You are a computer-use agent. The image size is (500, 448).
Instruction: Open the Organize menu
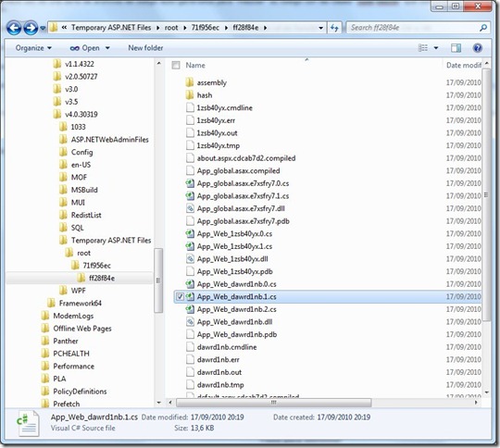click(x=33, y=48)
